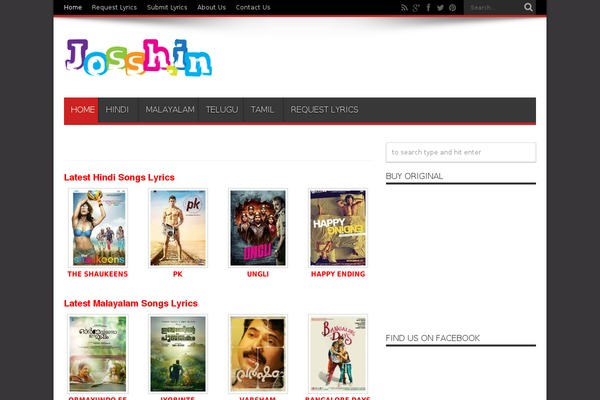Select the TAMIL navigation tab

click(x=262, y=110)
